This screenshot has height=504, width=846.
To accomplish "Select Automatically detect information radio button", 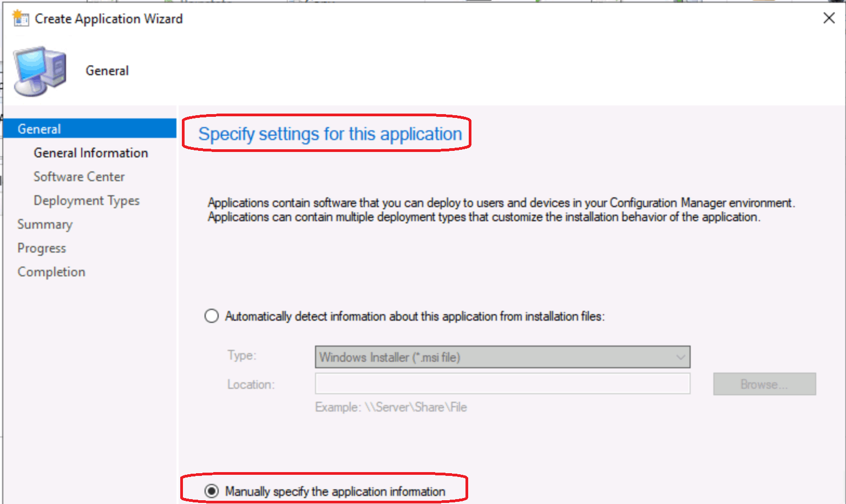I will pyautogui.click(x=212, y=316).
